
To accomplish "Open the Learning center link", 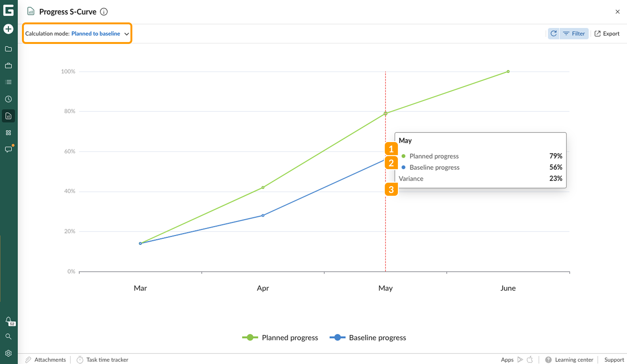I will point(574,360).
